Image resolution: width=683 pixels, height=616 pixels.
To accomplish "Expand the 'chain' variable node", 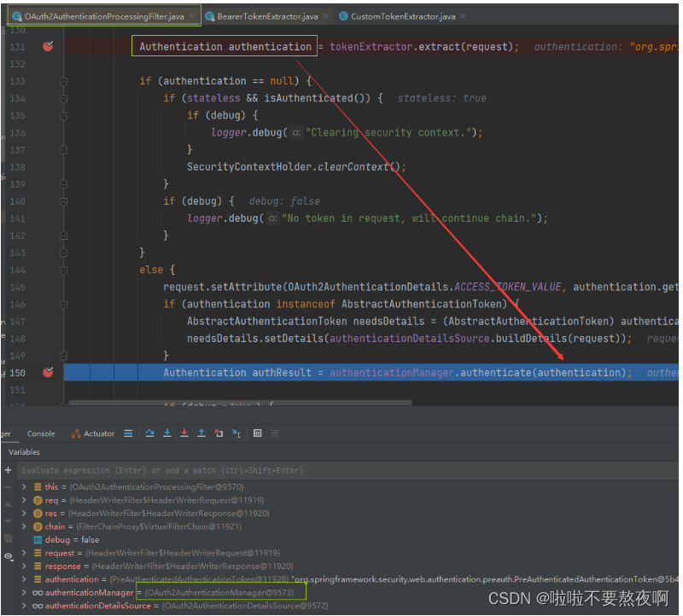I will click(x=24, y=526).
